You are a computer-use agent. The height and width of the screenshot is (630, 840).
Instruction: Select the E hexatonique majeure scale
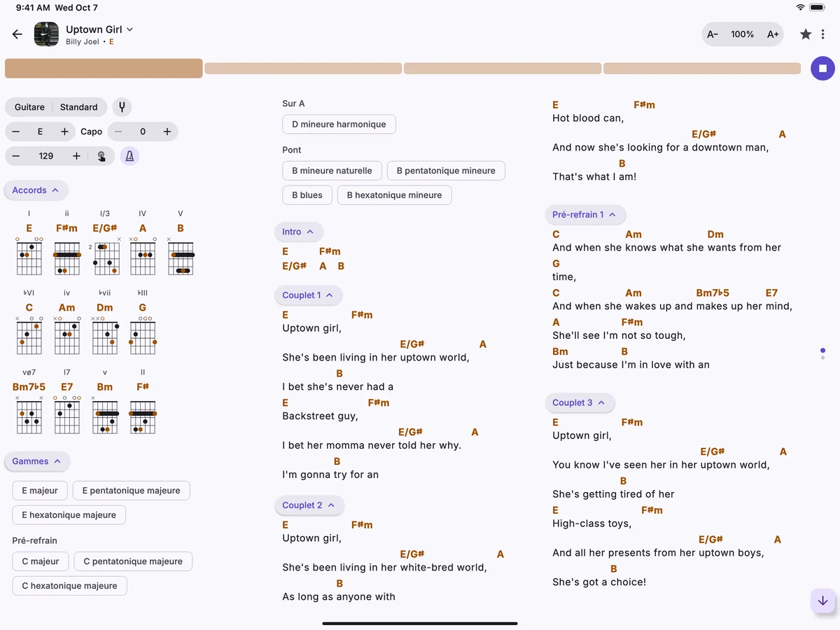pyautogui.click(x=69, y=515)
